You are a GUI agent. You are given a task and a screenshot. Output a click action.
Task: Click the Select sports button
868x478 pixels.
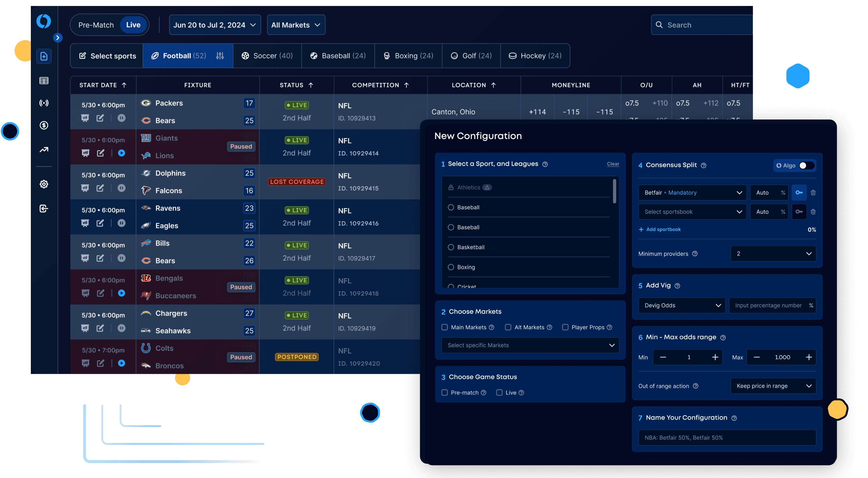(x=107, y=56)
